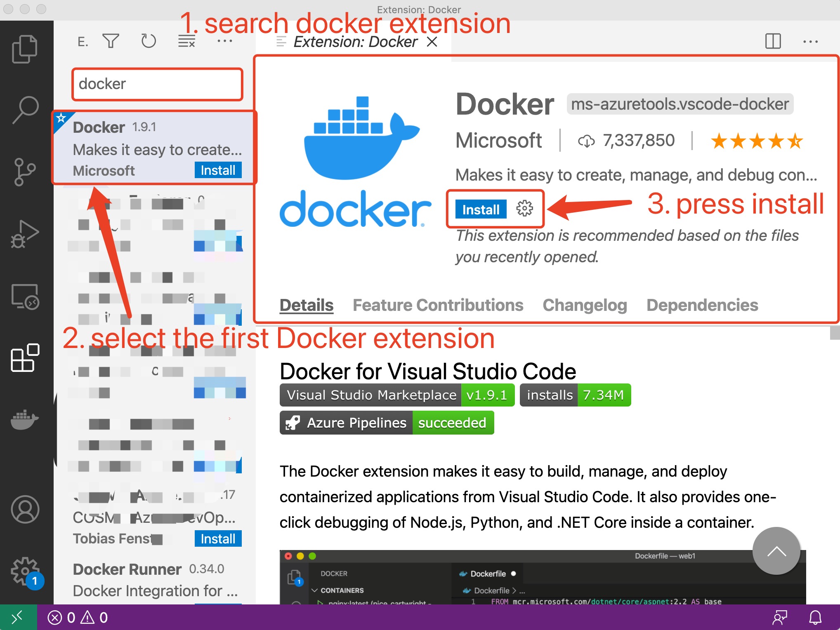
Task: Switch to the Changelog tab
Action: [x=585, y=305]
